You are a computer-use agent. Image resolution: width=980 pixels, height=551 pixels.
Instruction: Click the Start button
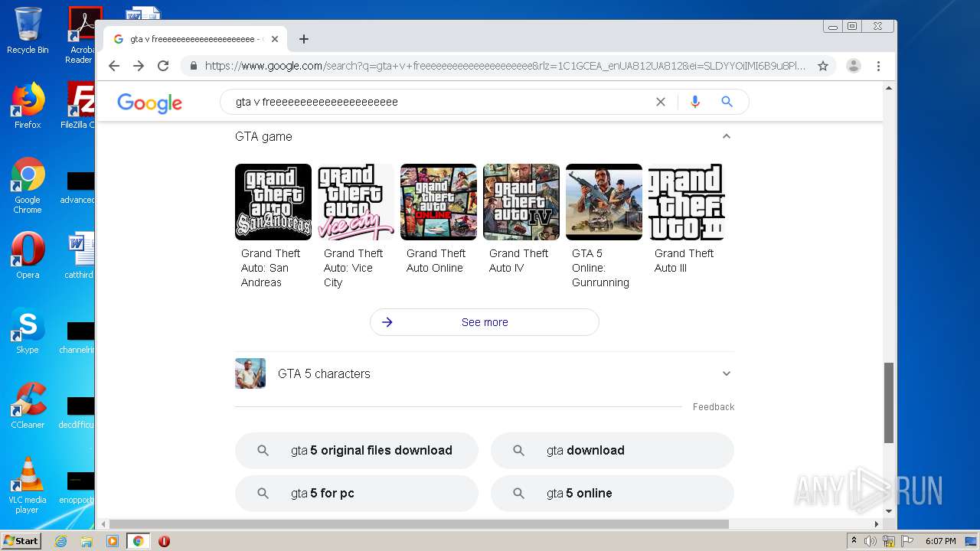pos(21,541)
